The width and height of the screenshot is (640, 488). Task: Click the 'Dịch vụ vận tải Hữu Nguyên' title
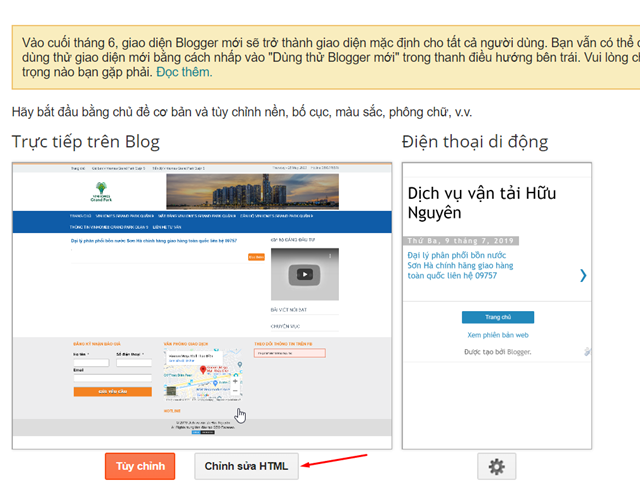pos(482,203)
